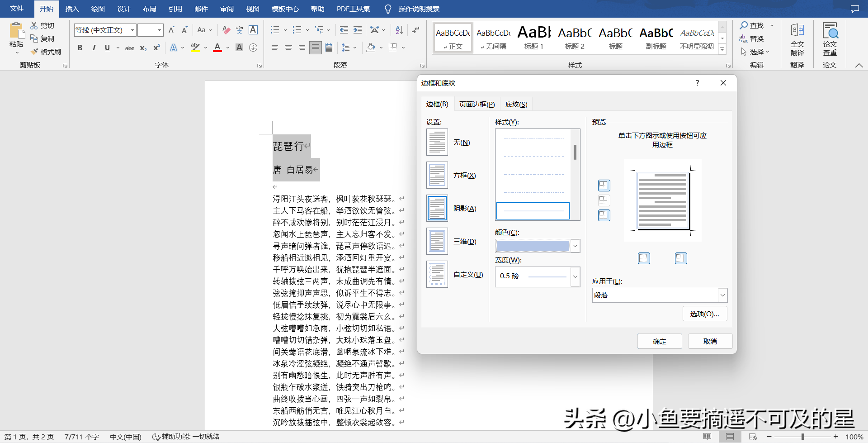Toggle top border in preview
This screenshot has width=868, height=443.
click(x=604, y=186)
